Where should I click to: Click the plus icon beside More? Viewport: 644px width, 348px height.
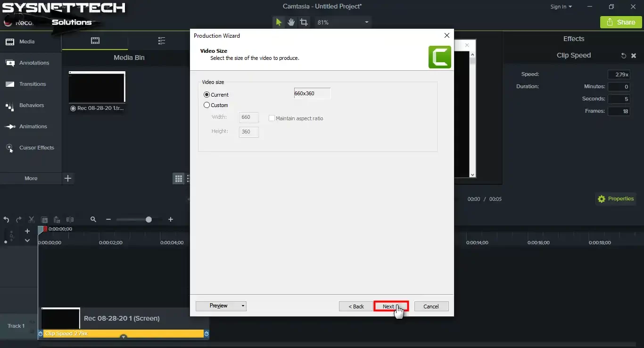[68, 178]
